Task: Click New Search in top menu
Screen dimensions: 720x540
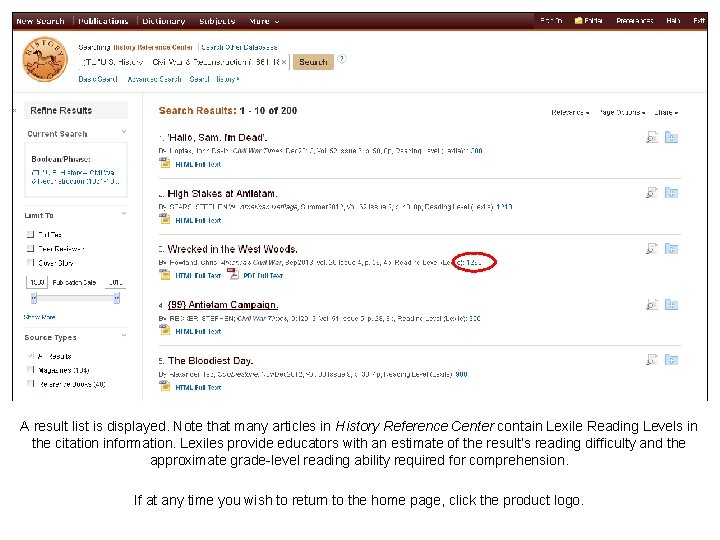Action: click(x=40, y=21)
